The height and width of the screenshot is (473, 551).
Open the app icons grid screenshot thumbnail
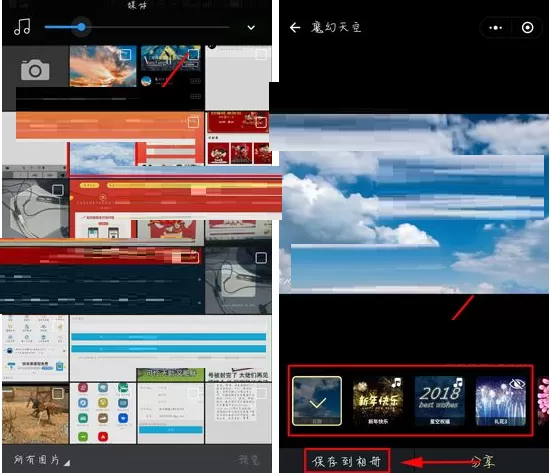point(103,414)
